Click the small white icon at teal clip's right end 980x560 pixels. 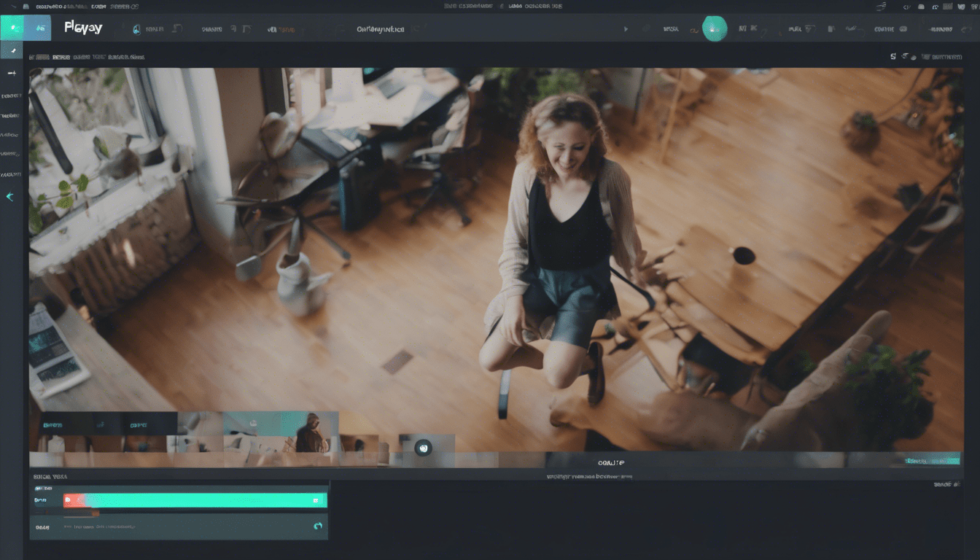pos(316,500)
